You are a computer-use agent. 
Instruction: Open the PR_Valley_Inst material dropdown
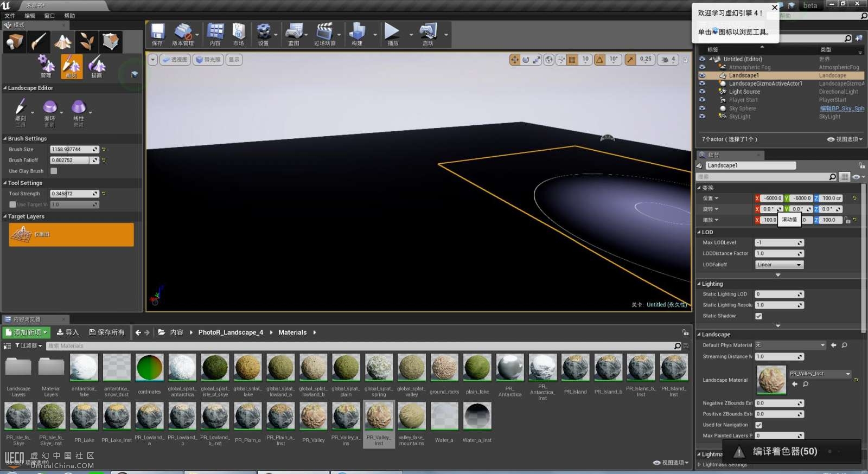[820, 374]
